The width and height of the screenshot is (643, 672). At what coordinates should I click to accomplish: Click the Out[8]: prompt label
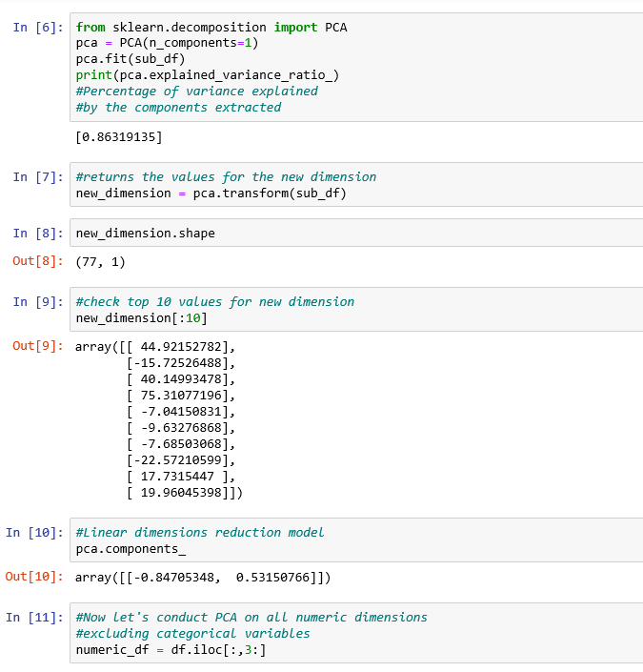tap(38, 261)
